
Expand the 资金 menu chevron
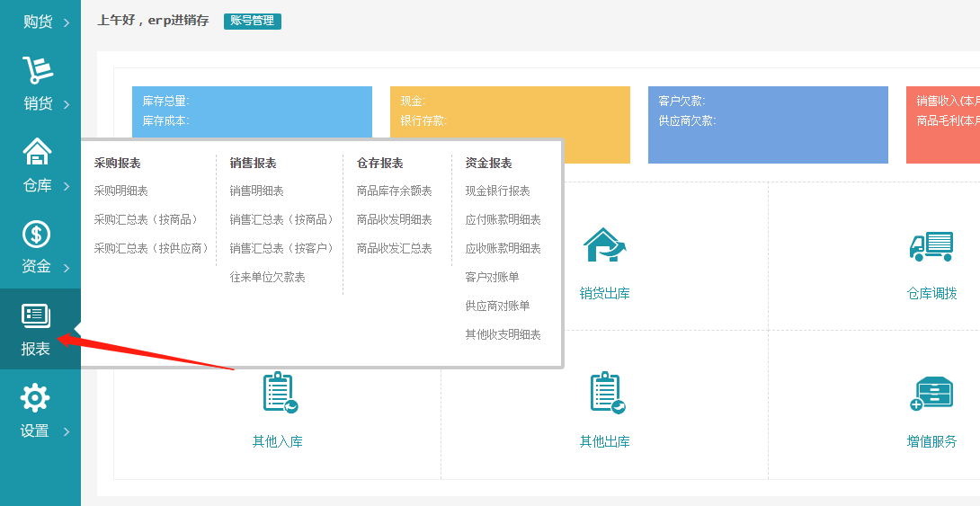pyautogui.click(x=67, y=267)
